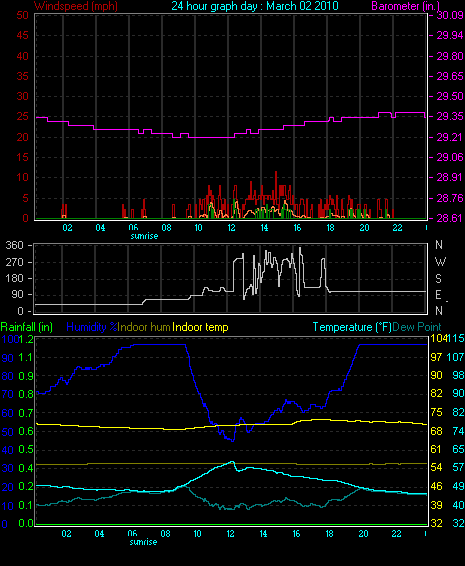
Task: Click windspeed axis value 25
Action: (x=22, y=117)
